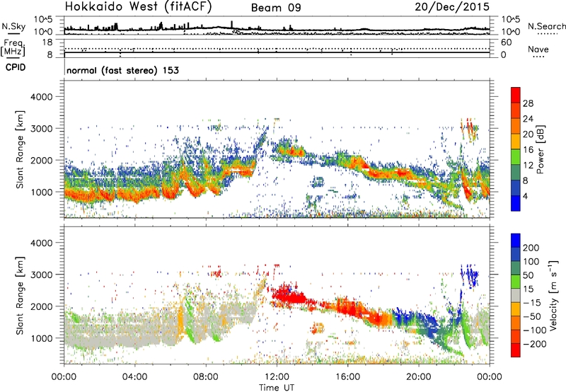Click the '08:00' time tick label
Image resolution: width=566 pixels, height=392 pixels.
pyautogui.click(x=206, y=377)
